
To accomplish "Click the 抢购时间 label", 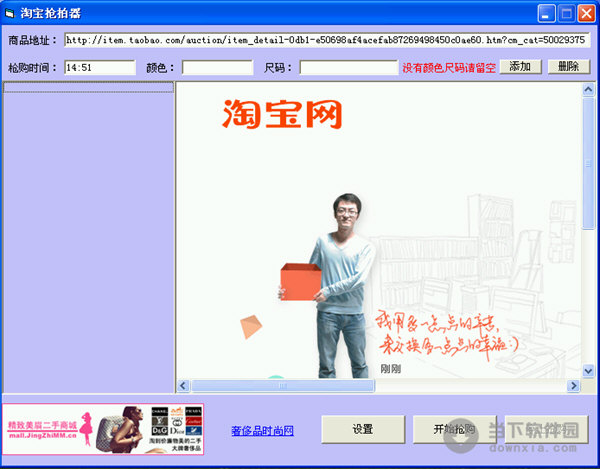I will tap(32, 68).
